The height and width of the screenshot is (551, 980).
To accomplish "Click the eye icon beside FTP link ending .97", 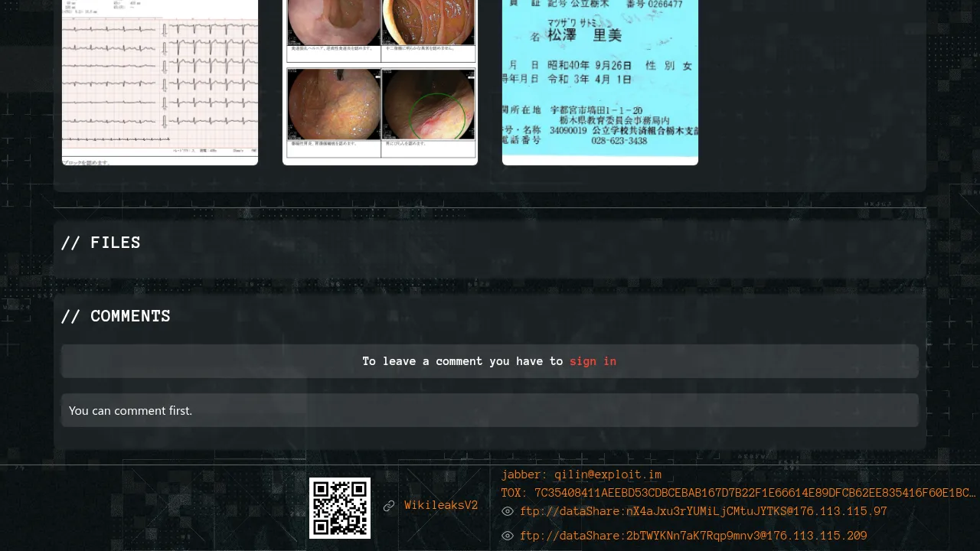I will click(508, 511).
